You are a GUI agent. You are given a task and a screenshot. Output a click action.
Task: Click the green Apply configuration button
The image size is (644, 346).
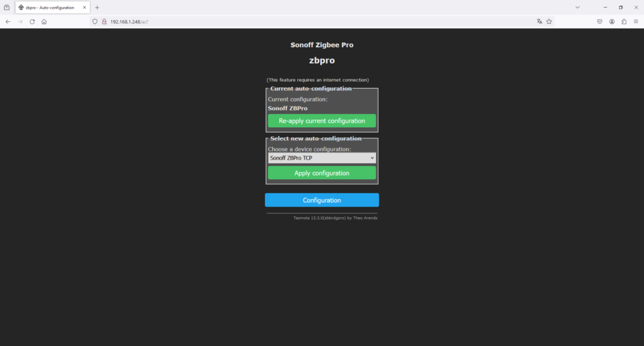(321, 173)
